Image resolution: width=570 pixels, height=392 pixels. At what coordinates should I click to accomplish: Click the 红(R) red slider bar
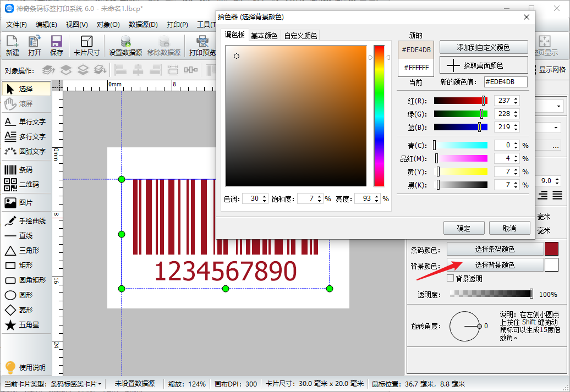click(461, 101)
